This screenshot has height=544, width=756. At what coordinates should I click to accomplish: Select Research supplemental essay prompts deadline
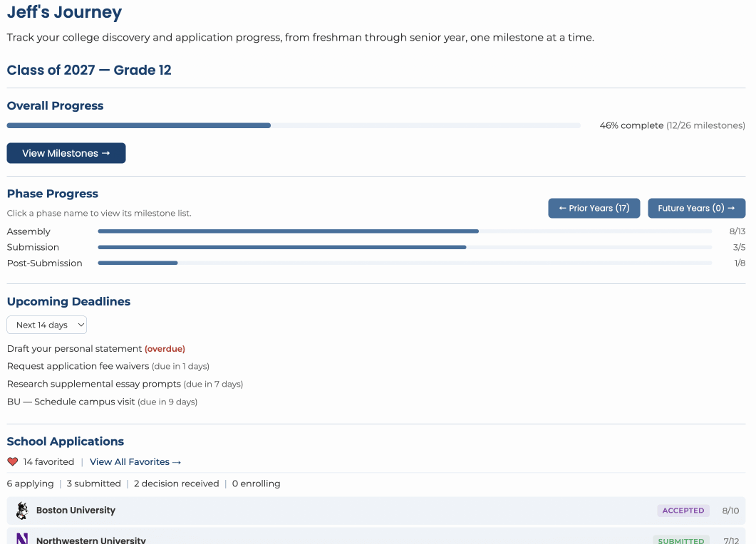125,384
